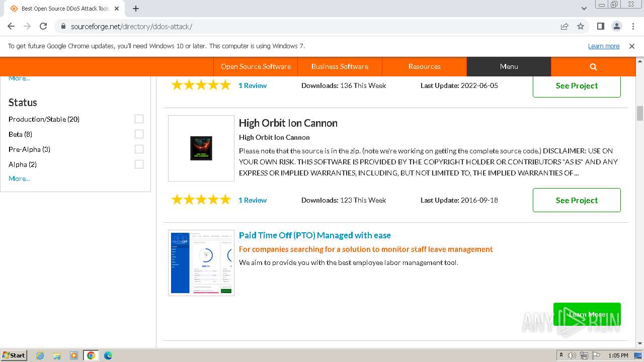This screenshot has width=644, height=362.
Task: Click High Orbit Ion Cannon thumbnail
Action: click(x=201, y=148)
